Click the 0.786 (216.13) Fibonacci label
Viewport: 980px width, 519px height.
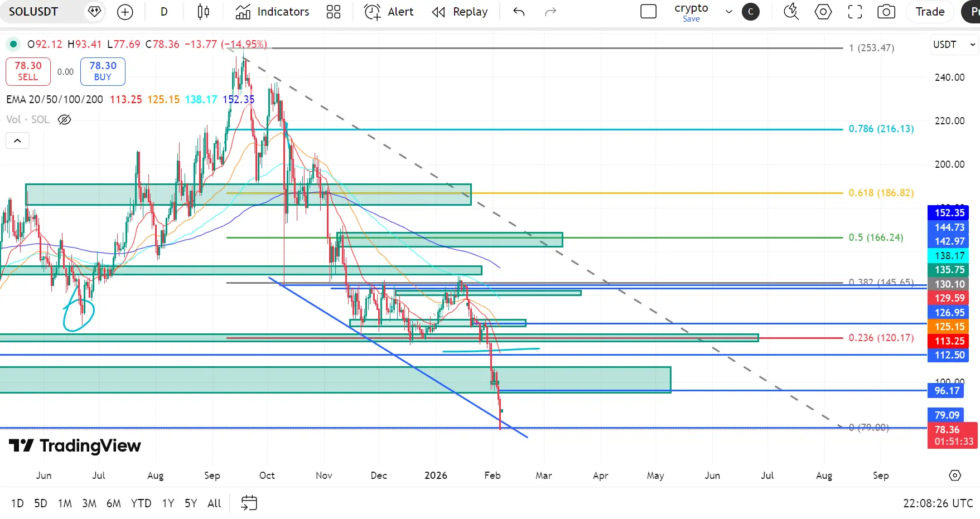point(881,129)
